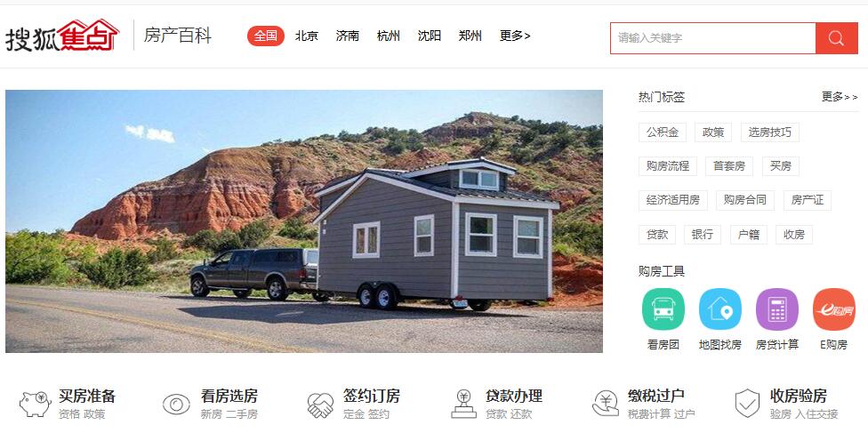Screen dimensions: 868x433
Task: Click the red search magnifier button
Action: click(837, 38)
